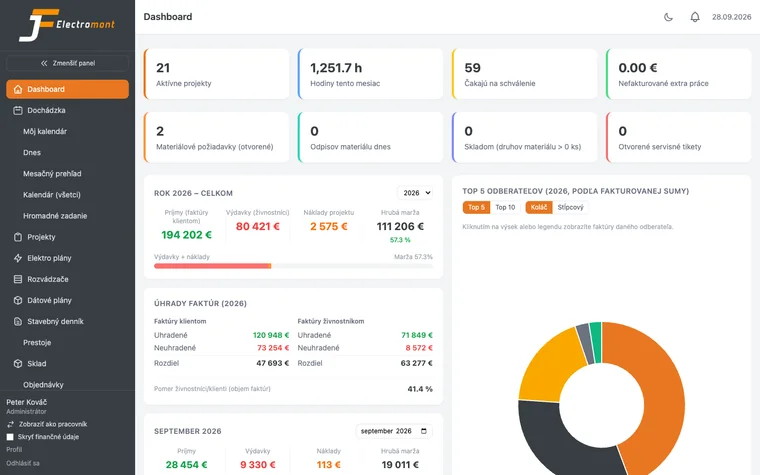Open Dochádzka menu item
760x475 pixels.
click(67, 111)
